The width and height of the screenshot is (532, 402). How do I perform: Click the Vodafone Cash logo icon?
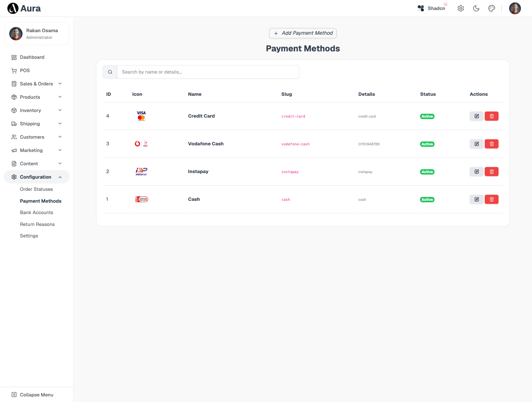coord(141,144)
